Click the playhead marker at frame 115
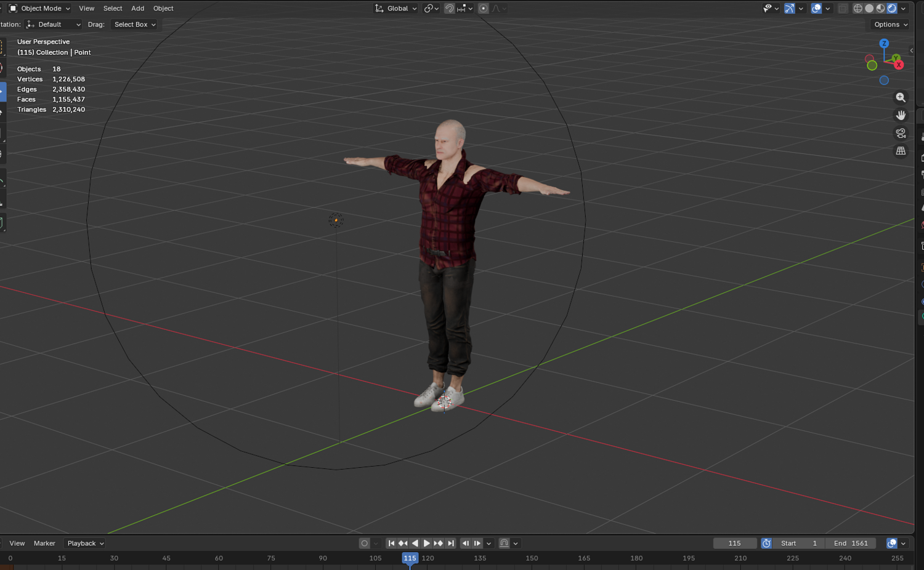This screenshot has height=570, width=924. 410,558
